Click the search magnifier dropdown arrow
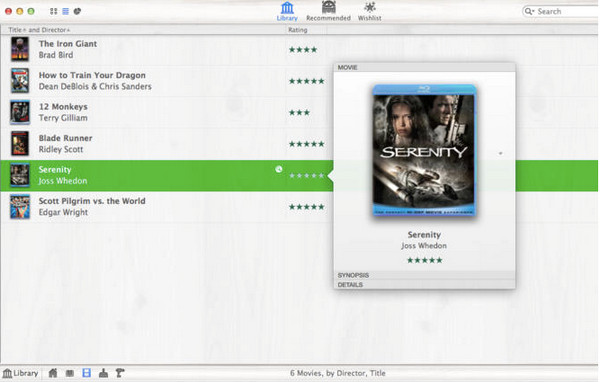The width and height of the screenshot is (600, 382). pos(530,11)
